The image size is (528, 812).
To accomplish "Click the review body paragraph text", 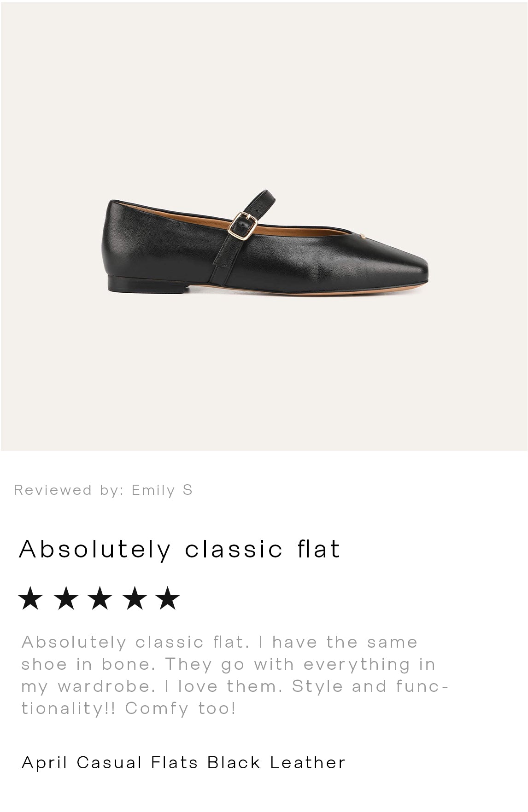I will [x=230, y=675].
